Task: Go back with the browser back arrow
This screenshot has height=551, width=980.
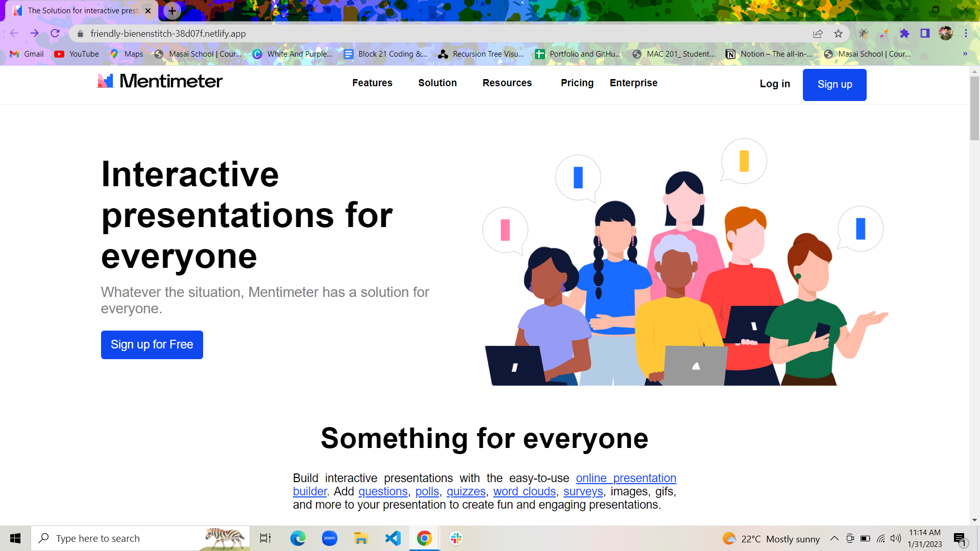Action: [x=14, y=33]
